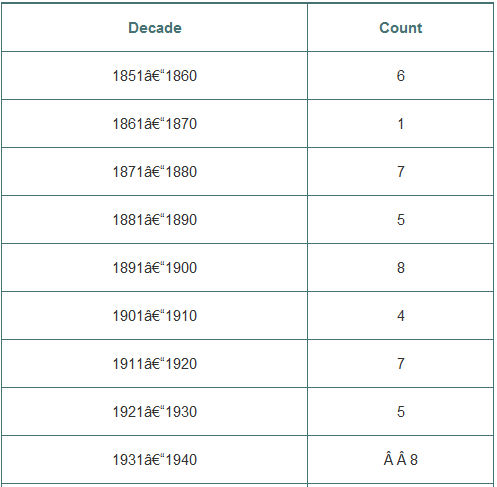Select the 1901–1910 decade cell
Viewport: 497px width, 487px height.
pos(155,316)
